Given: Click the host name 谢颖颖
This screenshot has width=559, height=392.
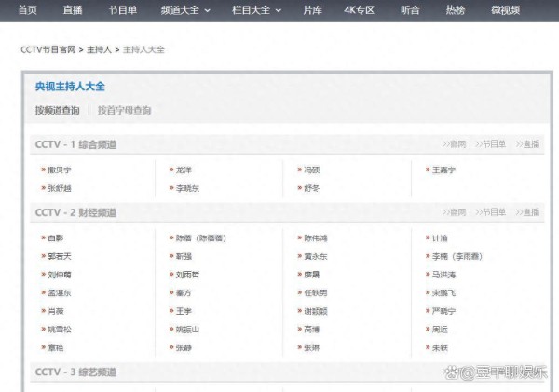Looking at the screenshot, I should pos(316,311).
